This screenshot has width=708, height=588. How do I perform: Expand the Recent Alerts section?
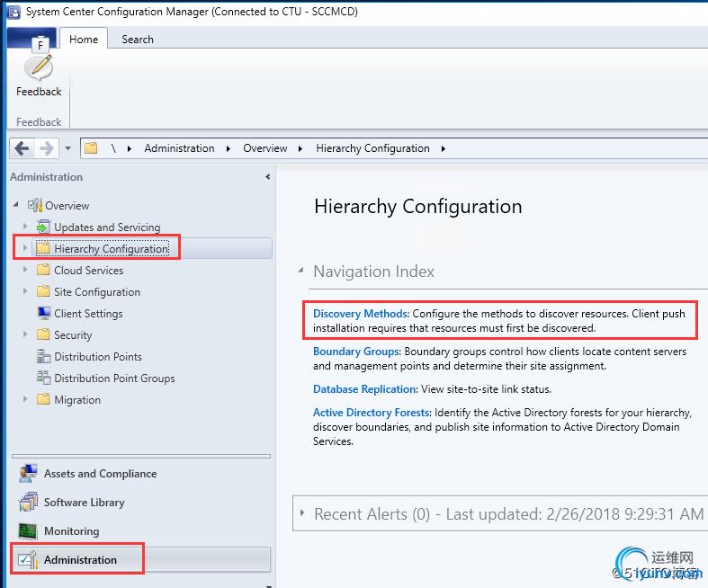click(300, 514)
